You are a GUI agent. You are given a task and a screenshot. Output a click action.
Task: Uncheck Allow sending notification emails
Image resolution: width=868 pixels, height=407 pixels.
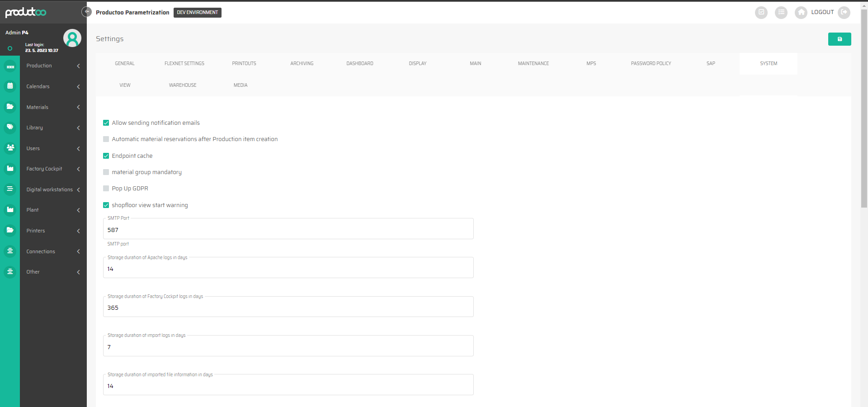[x=106, y=123]
